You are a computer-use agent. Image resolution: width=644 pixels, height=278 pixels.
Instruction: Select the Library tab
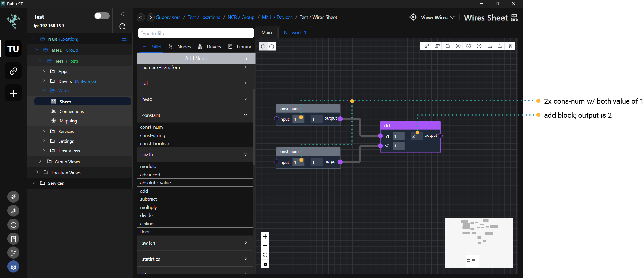240,47
